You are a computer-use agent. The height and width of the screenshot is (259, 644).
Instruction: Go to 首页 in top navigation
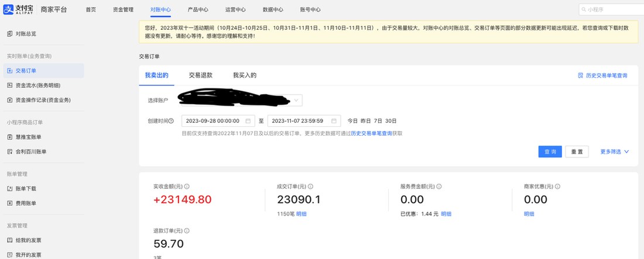pyautogui.click(x=91, y=9)
